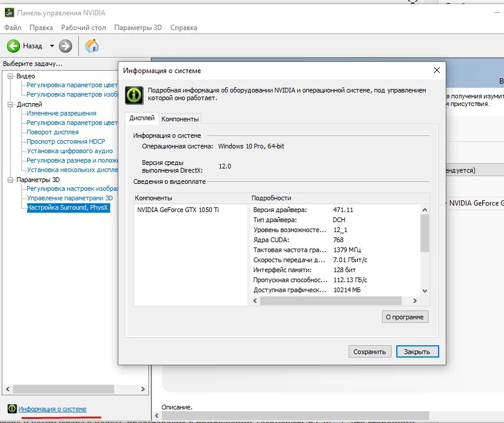Click the 112.13 ГБ/с bandwidth value
Screen dimensions: 504x423
coord(350,280)
